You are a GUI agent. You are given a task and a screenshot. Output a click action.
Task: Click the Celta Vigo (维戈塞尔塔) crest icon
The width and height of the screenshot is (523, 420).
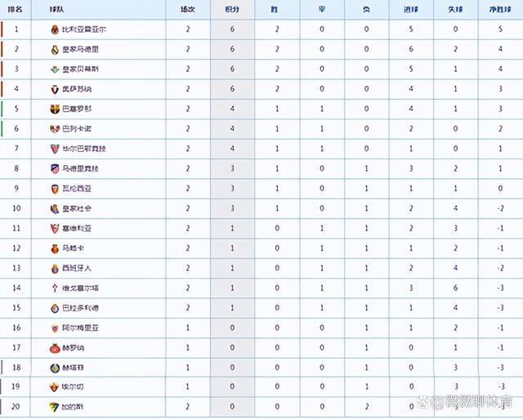point(55,288)
